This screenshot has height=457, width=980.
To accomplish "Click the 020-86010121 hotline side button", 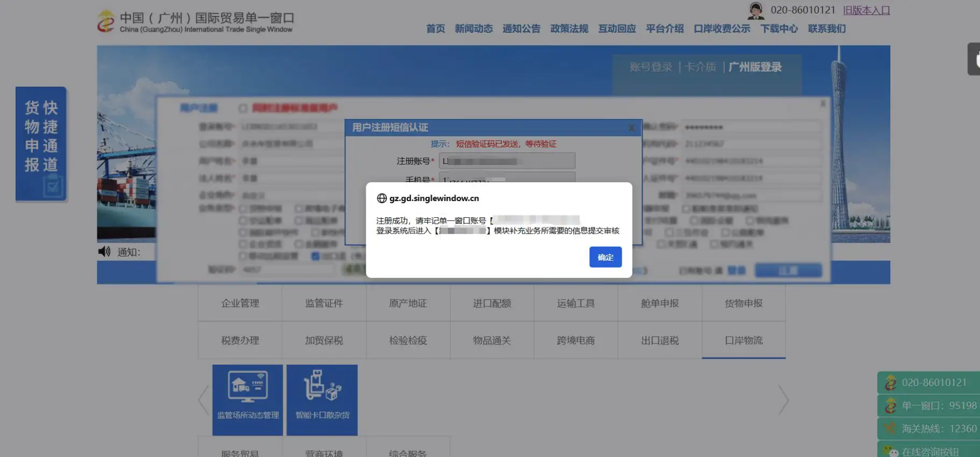I will tap(929, 382).
